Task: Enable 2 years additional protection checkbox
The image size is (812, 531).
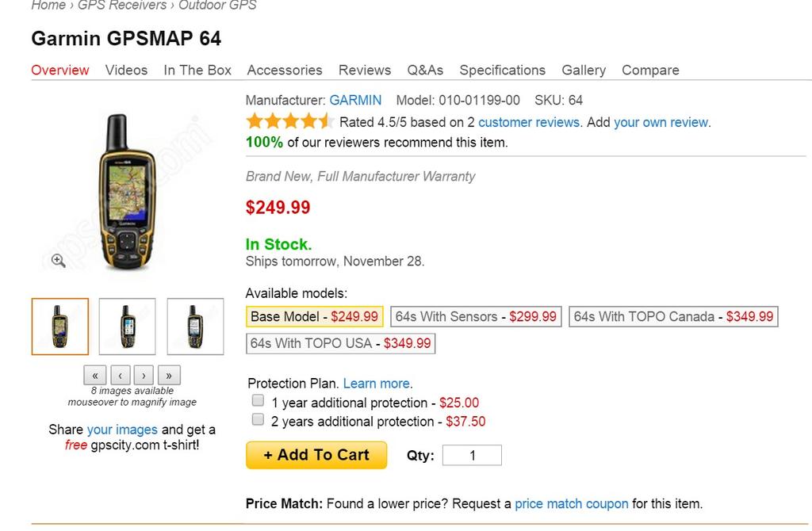Action: click(x=258, y=419)
